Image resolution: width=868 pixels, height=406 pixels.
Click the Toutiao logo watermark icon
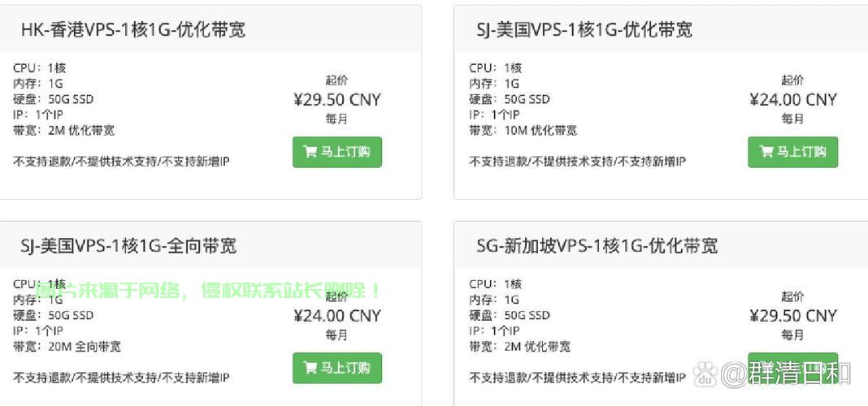[705, 374]
